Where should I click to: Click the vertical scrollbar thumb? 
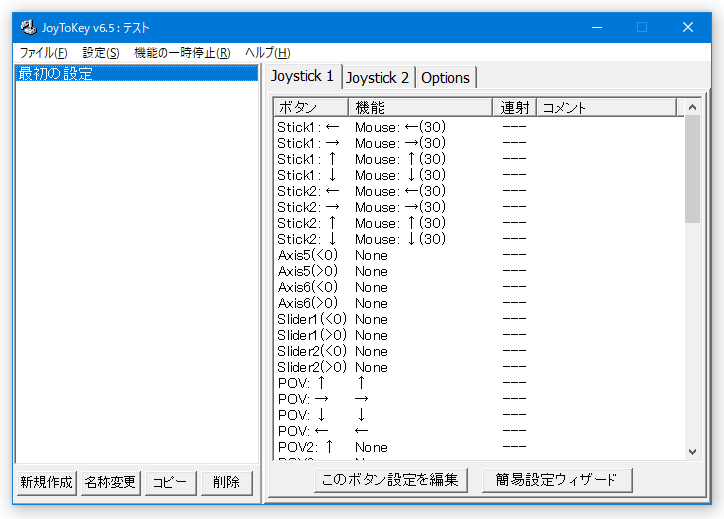(692, 169)
